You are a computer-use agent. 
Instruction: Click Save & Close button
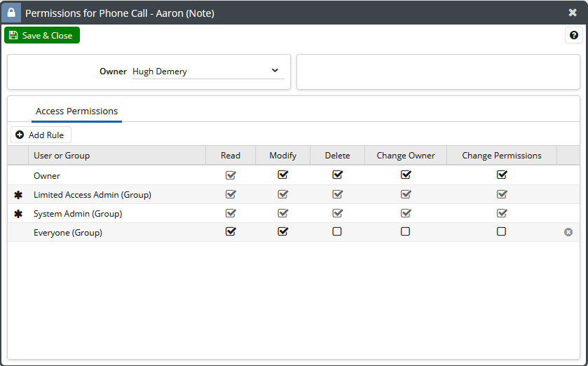[42, 35]
